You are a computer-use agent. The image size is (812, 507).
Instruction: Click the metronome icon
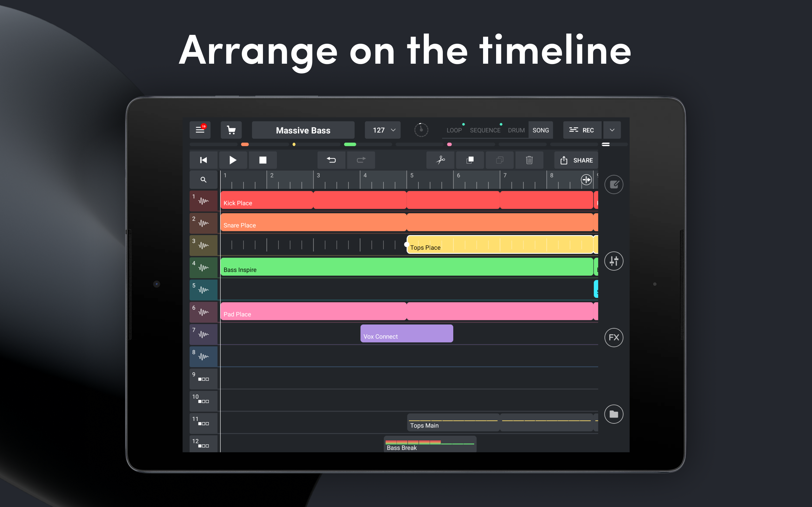tap(422, 130)
